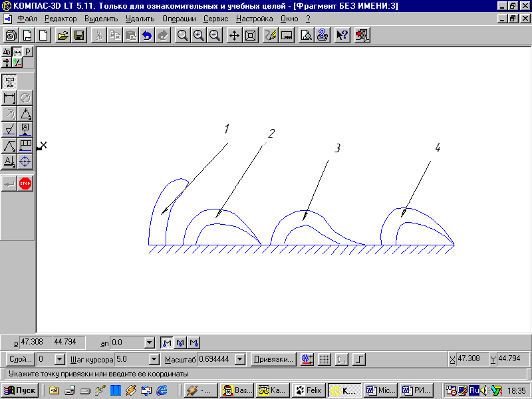Toggle the grid display button

pos(325,359)
